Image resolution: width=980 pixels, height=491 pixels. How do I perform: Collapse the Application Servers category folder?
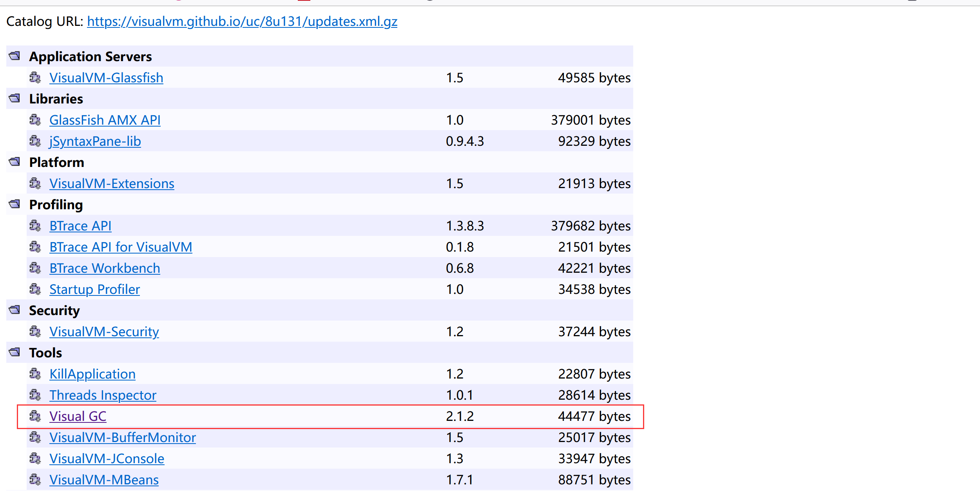[x=14, y=56]
